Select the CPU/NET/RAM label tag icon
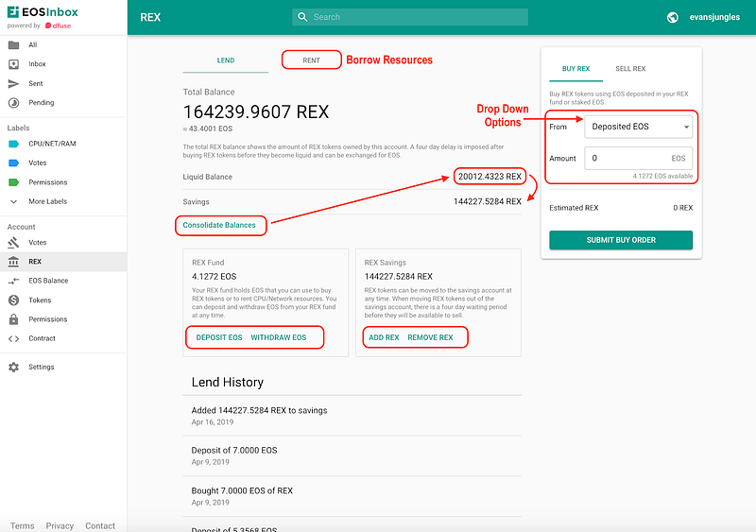756x532 pixels. click(x=13, y=144)
